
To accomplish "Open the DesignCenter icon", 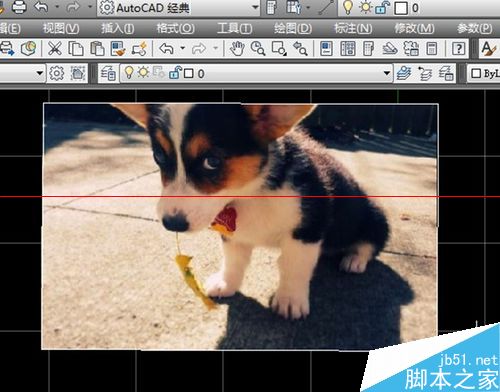I will [x=348, y=49].
